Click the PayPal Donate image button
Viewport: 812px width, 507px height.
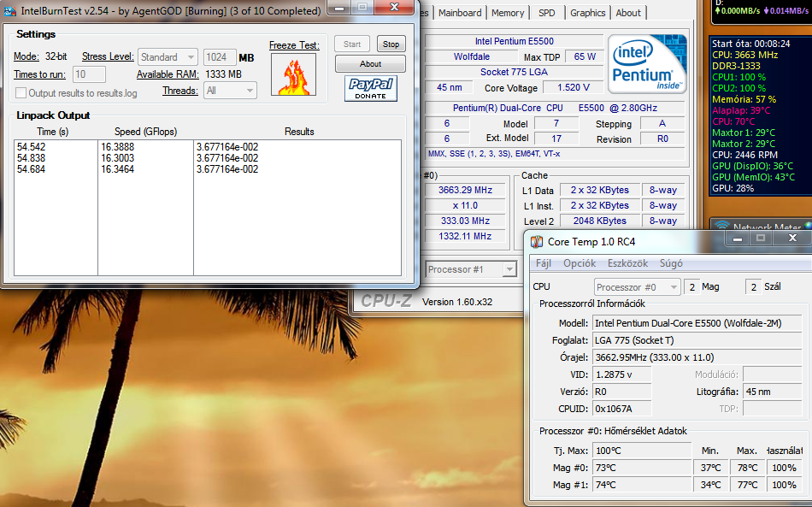(x=371, y=88)
